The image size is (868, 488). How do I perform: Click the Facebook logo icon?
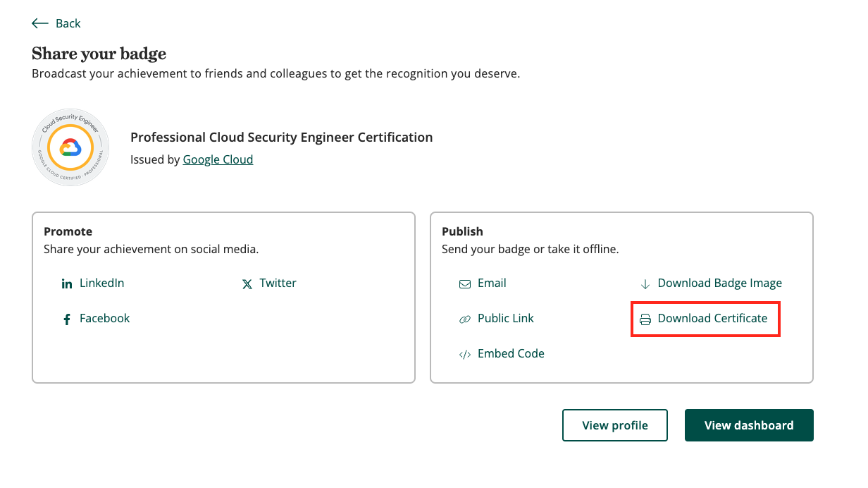[67, 319]
